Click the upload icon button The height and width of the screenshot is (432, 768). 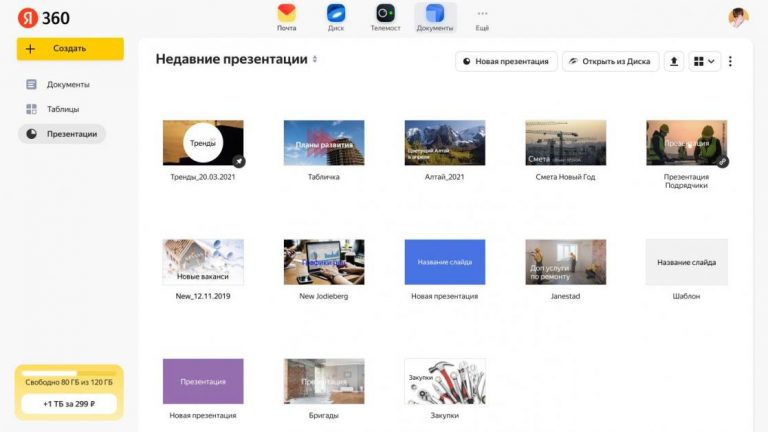674,61
